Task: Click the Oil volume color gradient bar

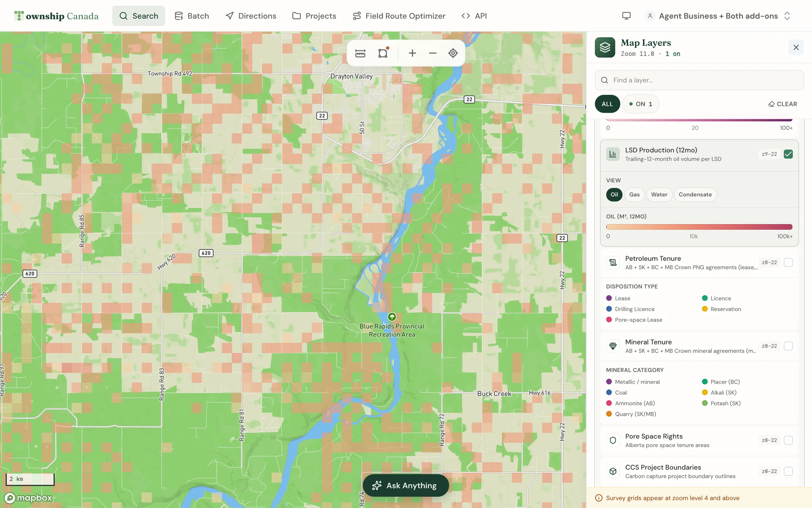Action: 699,227
